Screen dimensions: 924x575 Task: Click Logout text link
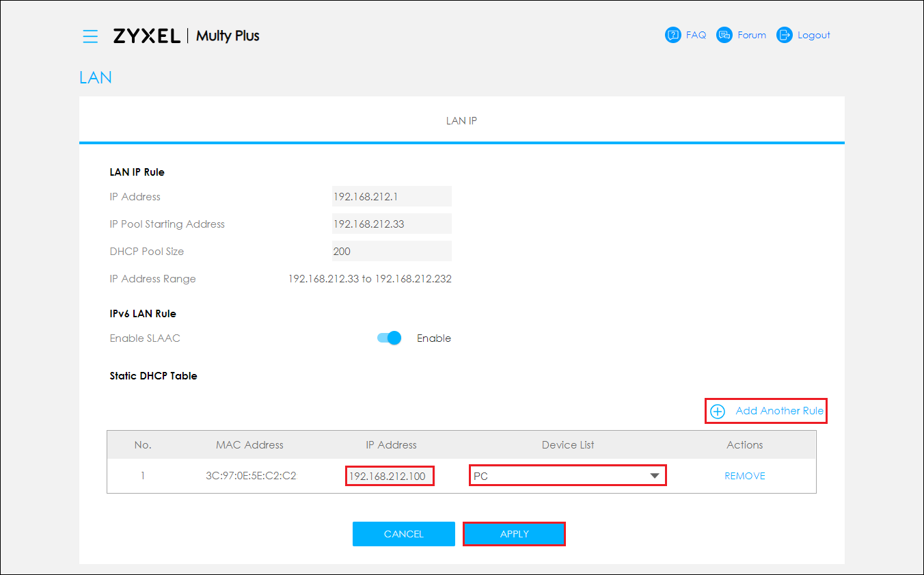point(814,35)
